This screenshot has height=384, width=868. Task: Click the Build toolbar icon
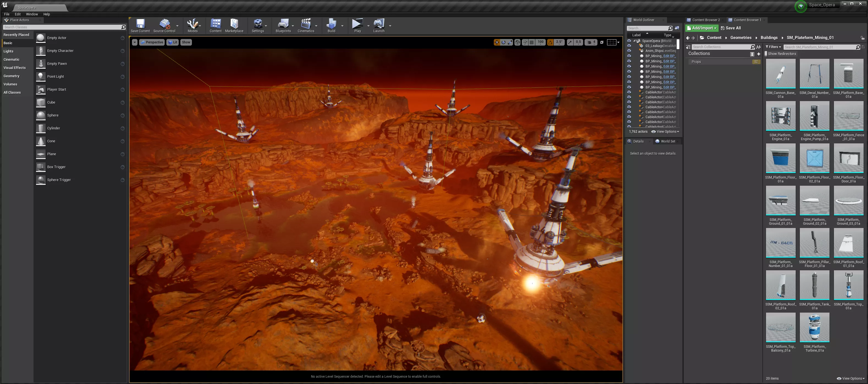(x=331, y=25)
